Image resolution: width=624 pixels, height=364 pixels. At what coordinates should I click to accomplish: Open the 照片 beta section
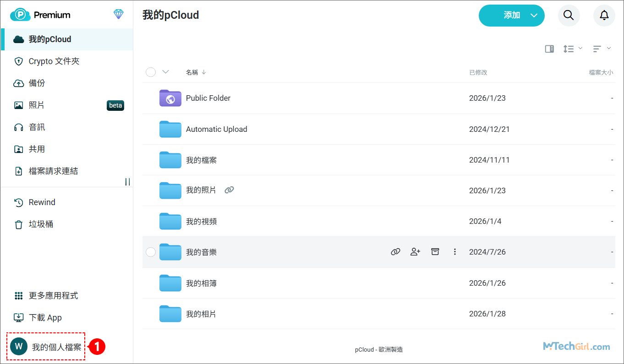(x=37, y=104)
